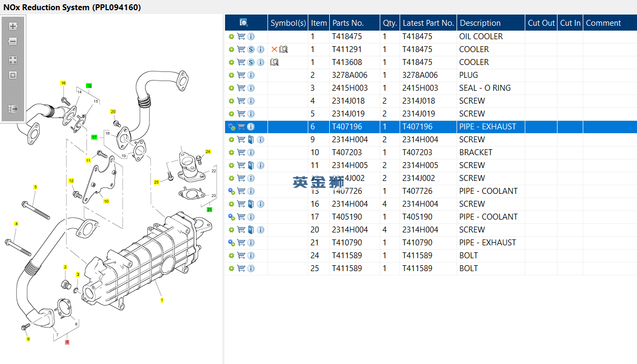Click assembly gears icon for T410790
The image size is (637, 364).
click(x=231, y=243)
